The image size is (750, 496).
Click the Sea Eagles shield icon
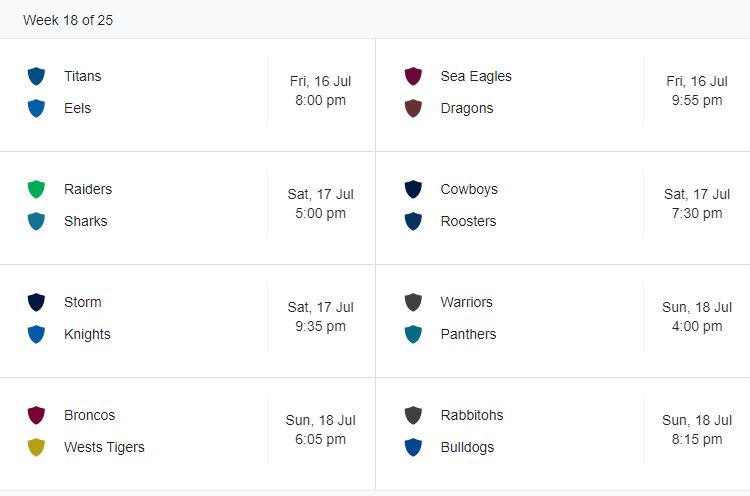click(x=413, y=76)
